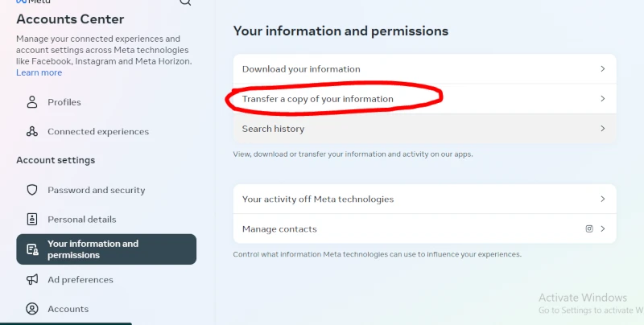Open Your activity off Meta technologies
The image size is (644, 325).
318,199
